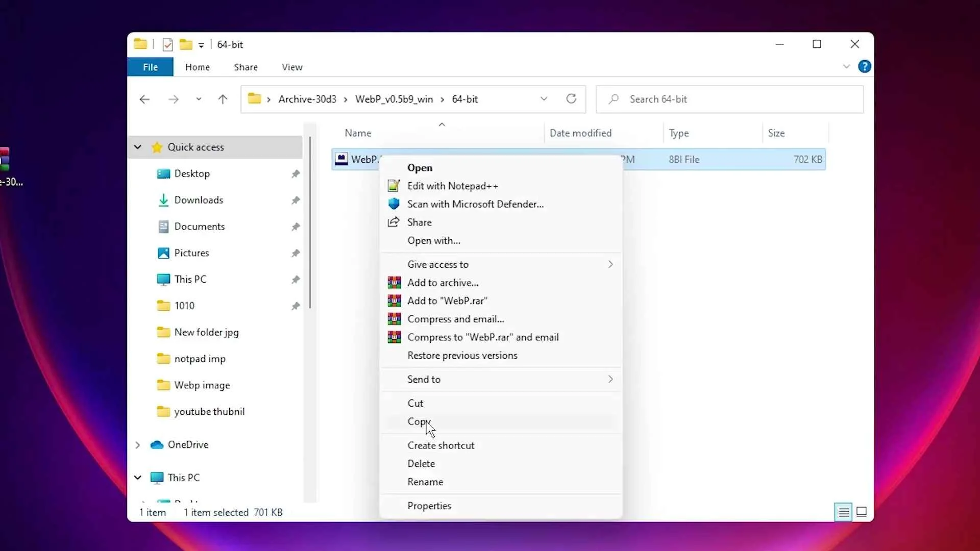
Task: Choose Restore previous versions
Action: (x=501, y=355)
